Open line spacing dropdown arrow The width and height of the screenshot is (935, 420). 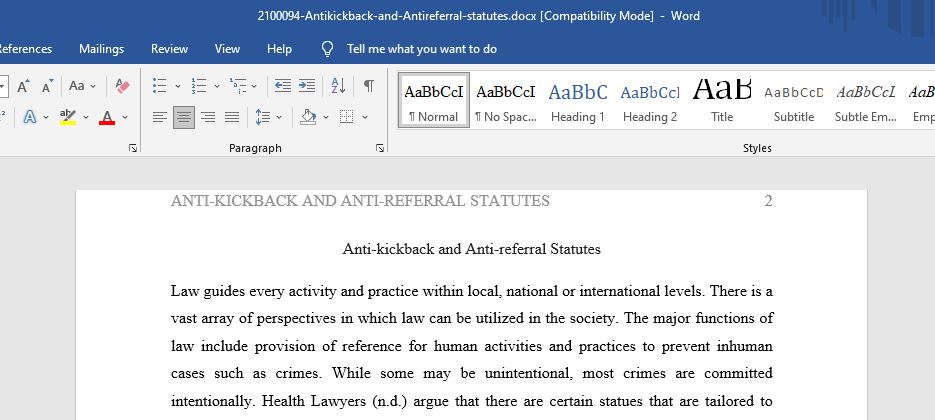[x=278, y=118]
